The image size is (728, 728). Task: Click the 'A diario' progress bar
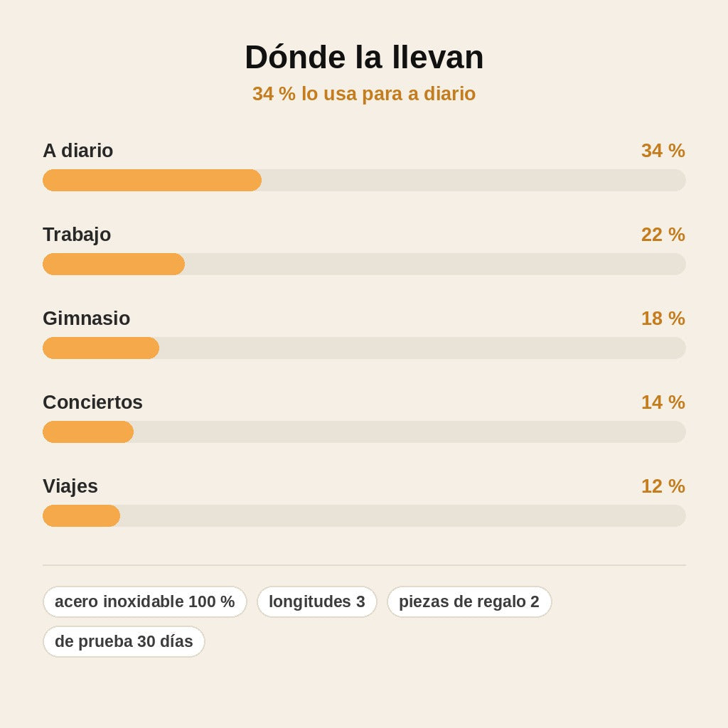point(364,180)
